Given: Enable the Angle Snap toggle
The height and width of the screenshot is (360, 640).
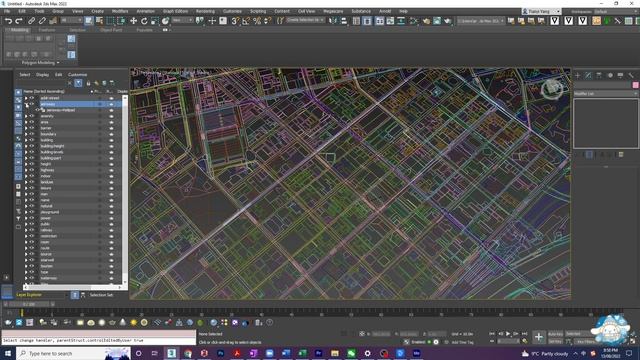Looking at the screenshot, I should [x=246, y=20].
